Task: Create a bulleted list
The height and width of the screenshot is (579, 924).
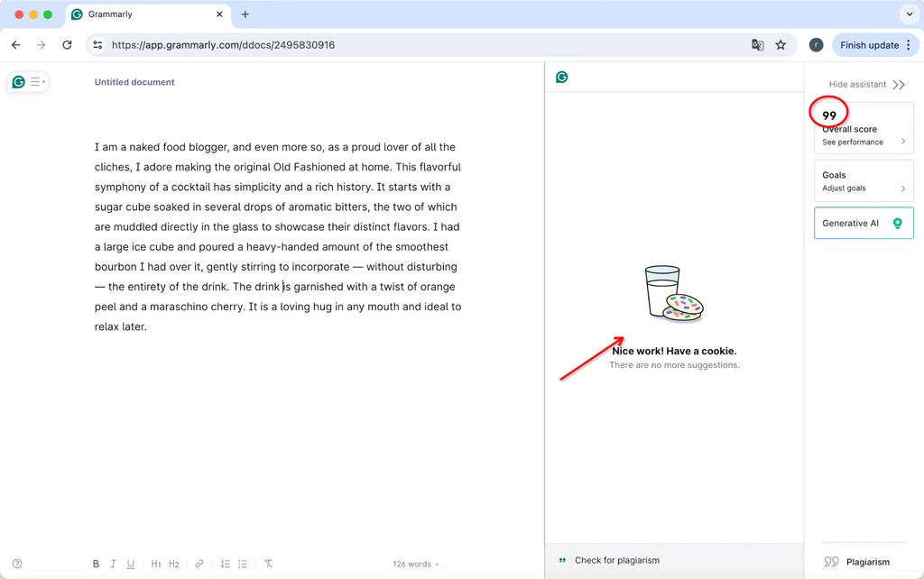Action: click(x=242, y=564)
